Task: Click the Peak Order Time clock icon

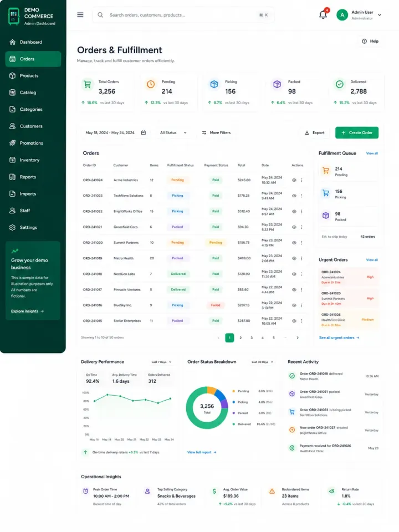Action: 85,492
